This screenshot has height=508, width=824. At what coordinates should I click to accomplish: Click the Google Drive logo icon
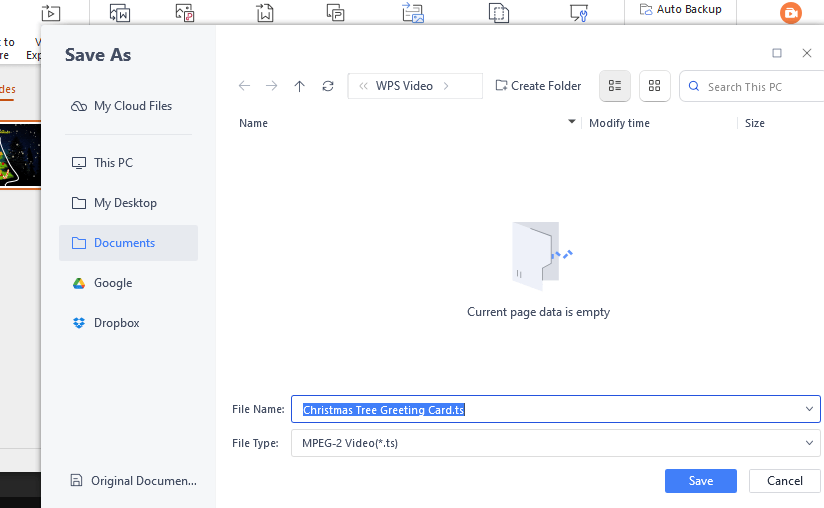79,283
